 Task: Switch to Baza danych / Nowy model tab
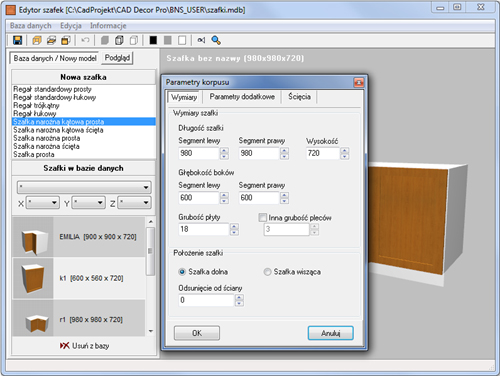tap(55, 58)
